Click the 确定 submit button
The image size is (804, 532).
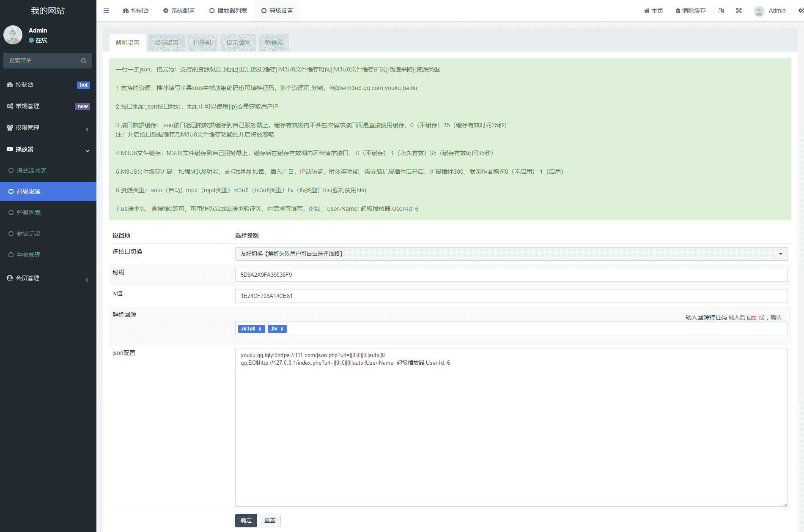point(246,520)
